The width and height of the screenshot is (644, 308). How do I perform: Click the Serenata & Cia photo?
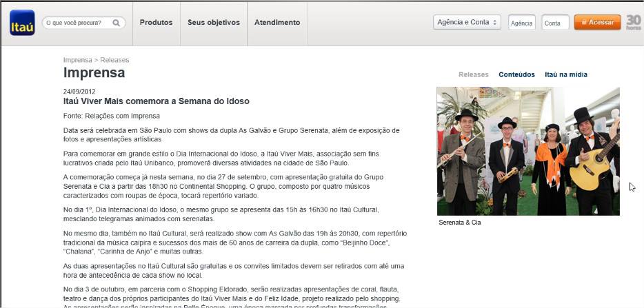pyautogui.click(x=528, y=151)
